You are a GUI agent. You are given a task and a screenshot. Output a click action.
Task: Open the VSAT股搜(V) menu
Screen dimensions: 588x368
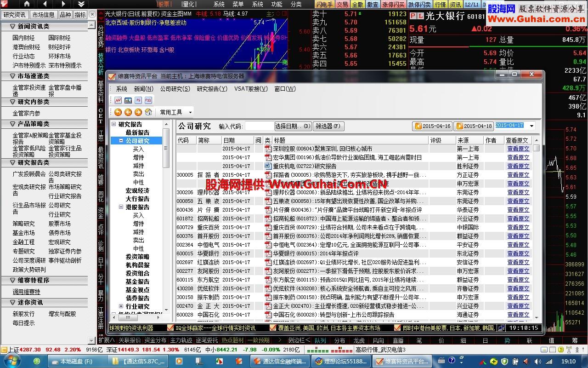(251, 89)
